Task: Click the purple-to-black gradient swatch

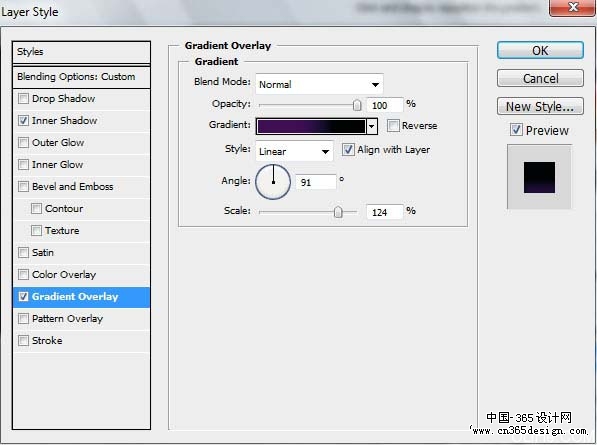Action: point(311,126)
